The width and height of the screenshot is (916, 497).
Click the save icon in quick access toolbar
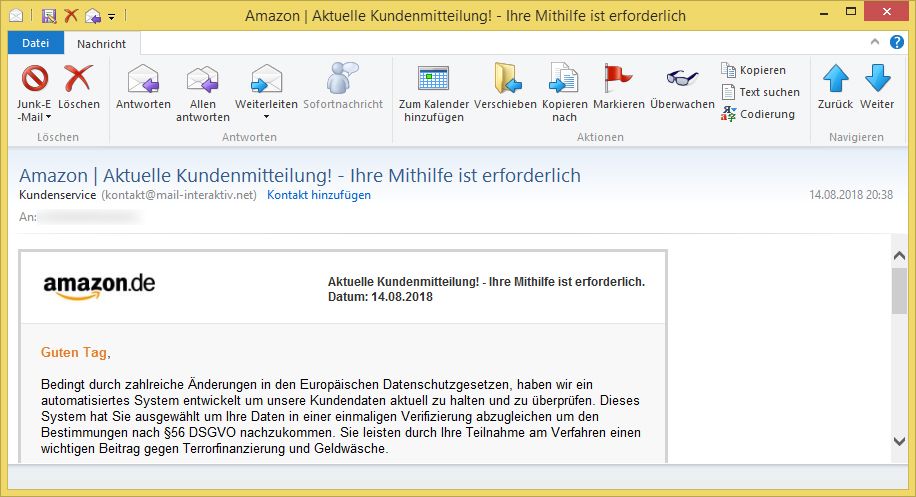[x=49, y=16]
